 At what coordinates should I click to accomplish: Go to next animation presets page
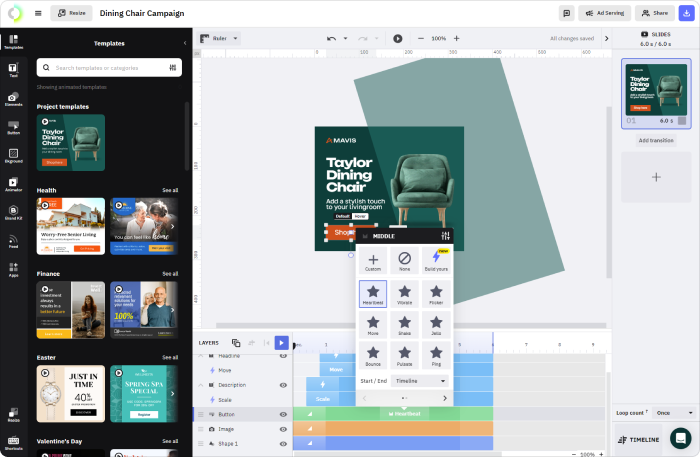coord(445,398)
